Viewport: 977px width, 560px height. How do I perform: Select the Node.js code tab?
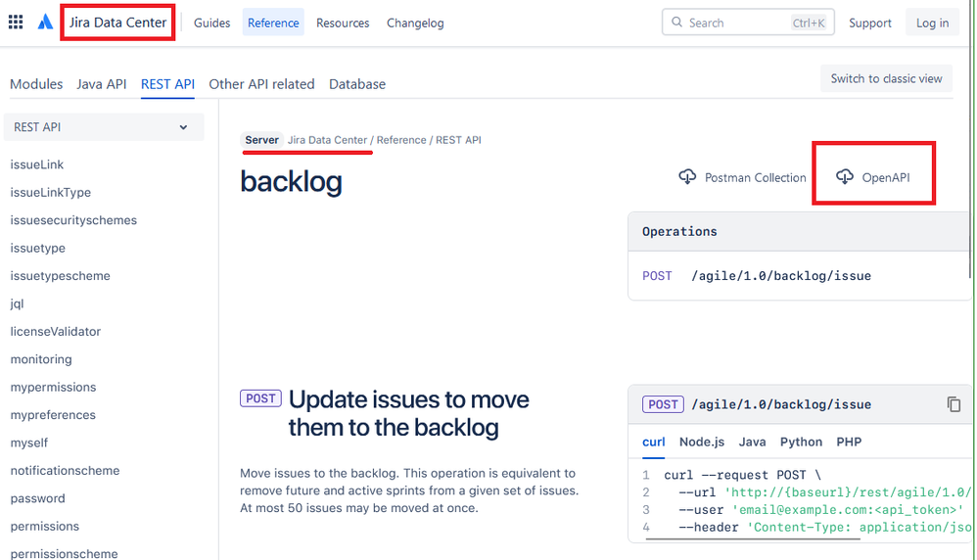[702, 442]
